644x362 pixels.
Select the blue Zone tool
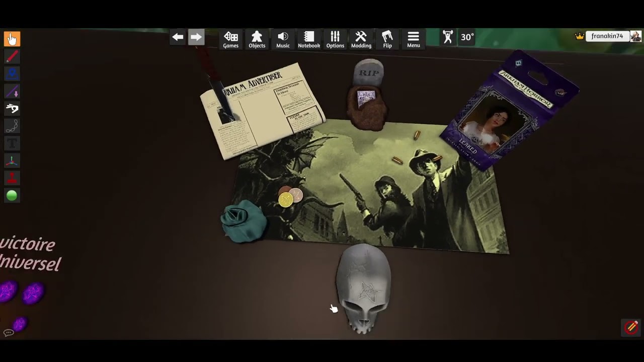[12, 74]
